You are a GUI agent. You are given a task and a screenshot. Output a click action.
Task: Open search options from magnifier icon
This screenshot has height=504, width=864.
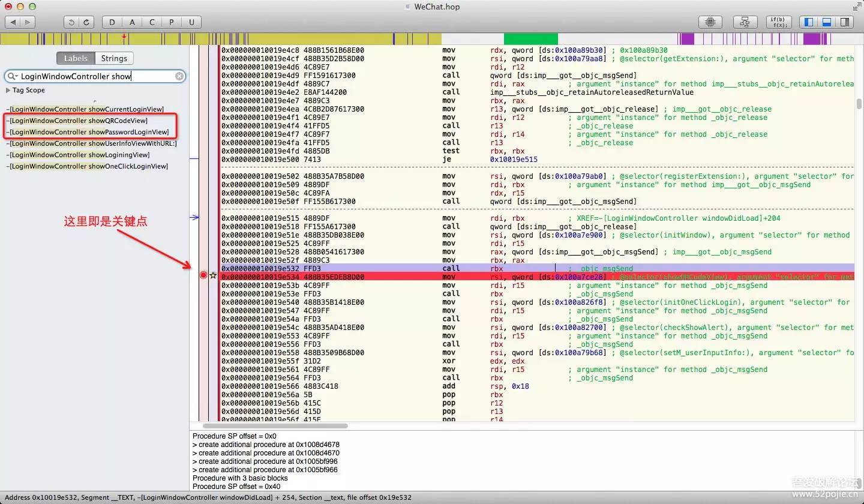point(12,76)
